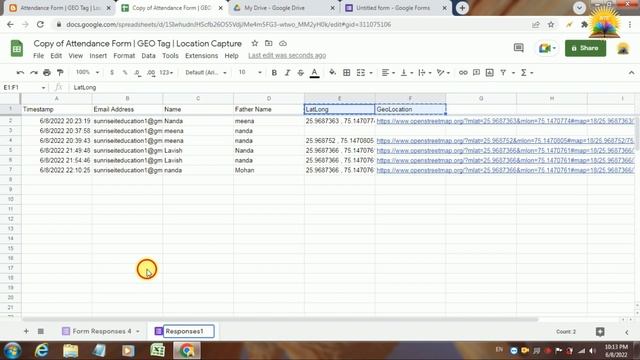Click the formula bar containing LatLong
Viewport: 640px width, 360px height.
[351, 87]
